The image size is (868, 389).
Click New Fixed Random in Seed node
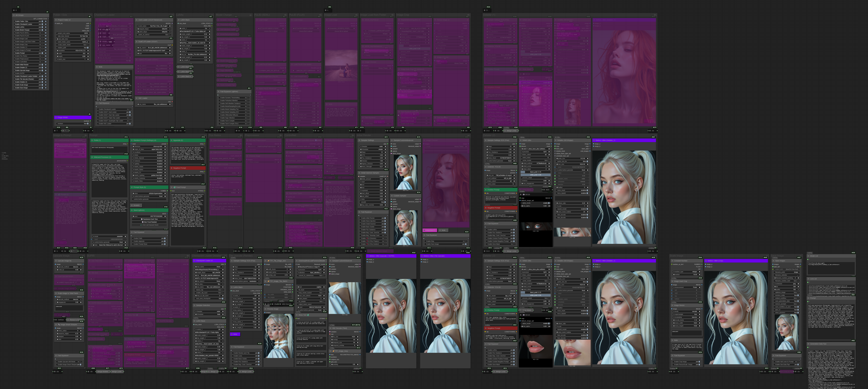click(x=149, y=222)
